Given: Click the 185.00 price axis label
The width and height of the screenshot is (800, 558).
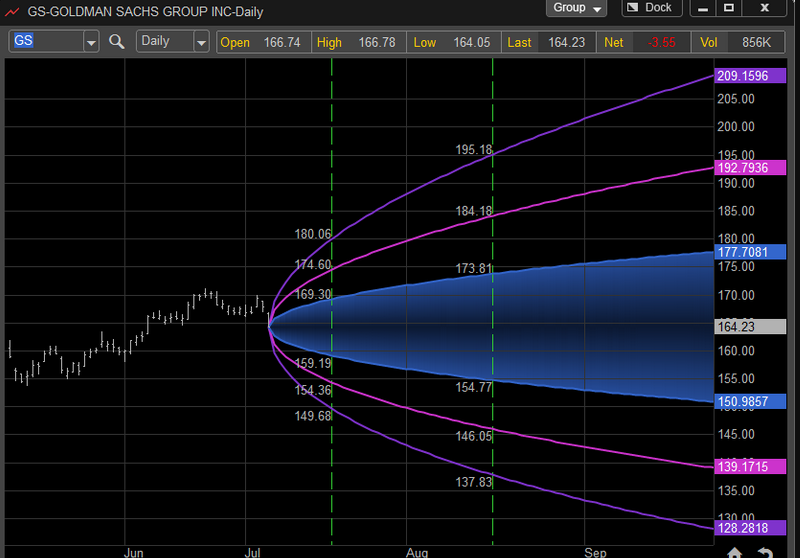Looking at the screenshot, I should [x=736, y=211].
